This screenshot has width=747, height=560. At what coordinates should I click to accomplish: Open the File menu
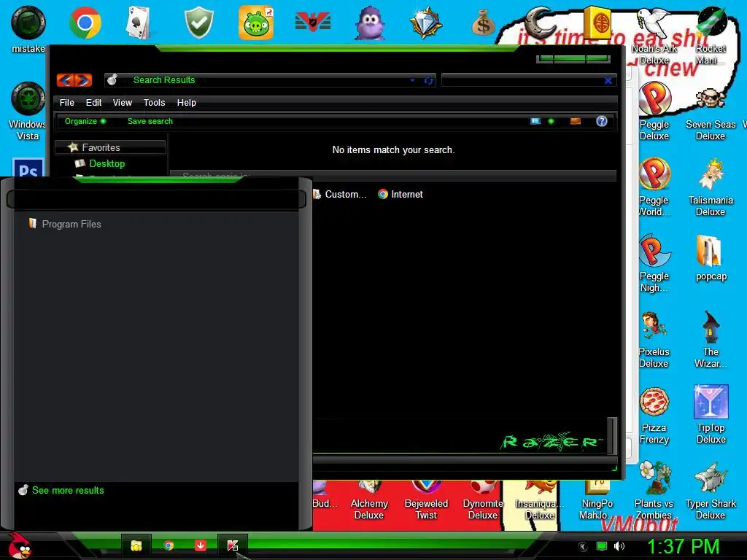pyautogui.click(x=66, y=102)
